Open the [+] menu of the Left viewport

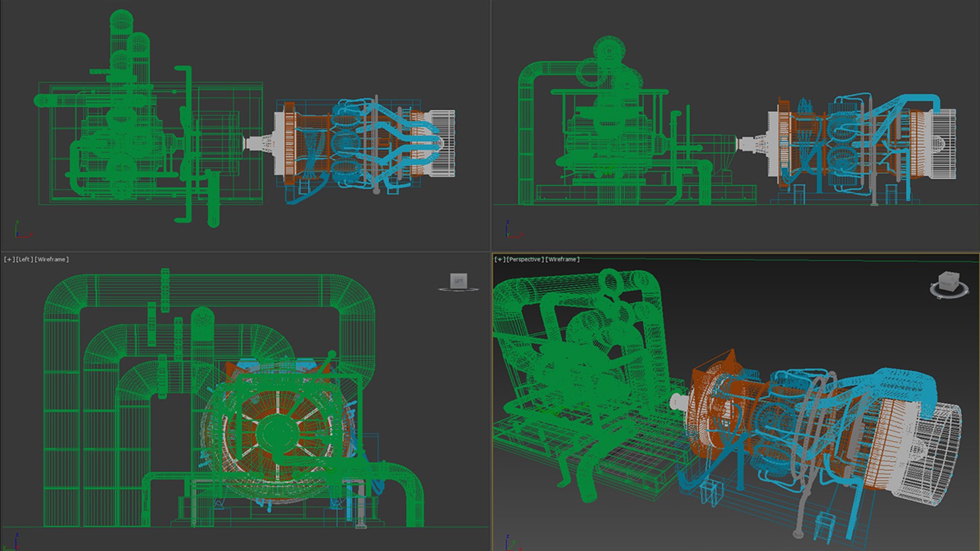[x=9, y=260]
